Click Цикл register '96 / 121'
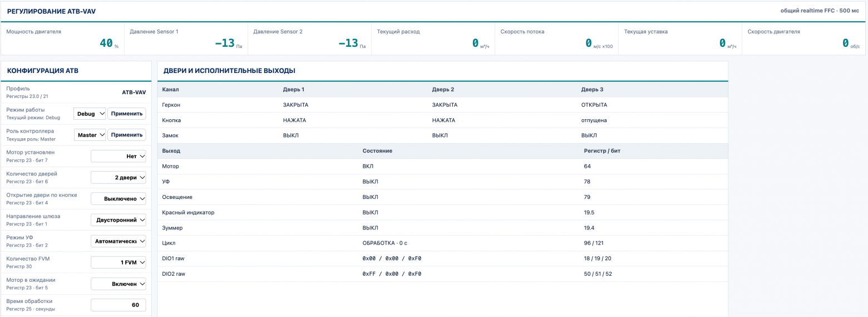The width and height of the screenshot is (868, 317). 594,243
